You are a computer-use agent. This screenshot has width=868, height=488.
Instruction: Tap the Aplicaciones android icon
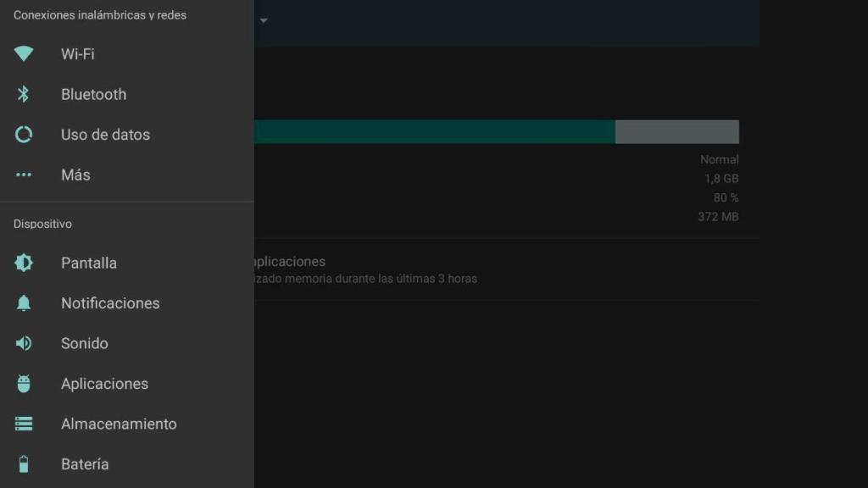point(23,384)
